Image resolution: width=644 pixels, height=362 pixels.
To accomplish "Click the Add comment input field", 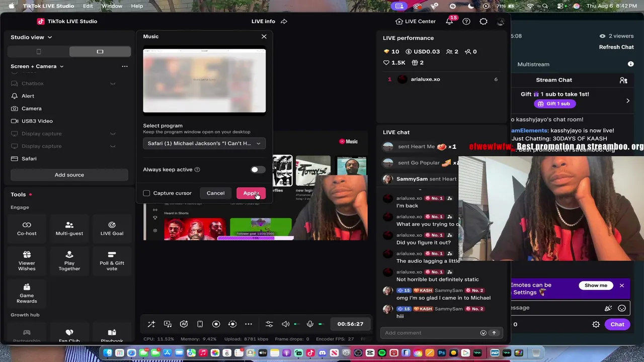I will pos(431,333).
